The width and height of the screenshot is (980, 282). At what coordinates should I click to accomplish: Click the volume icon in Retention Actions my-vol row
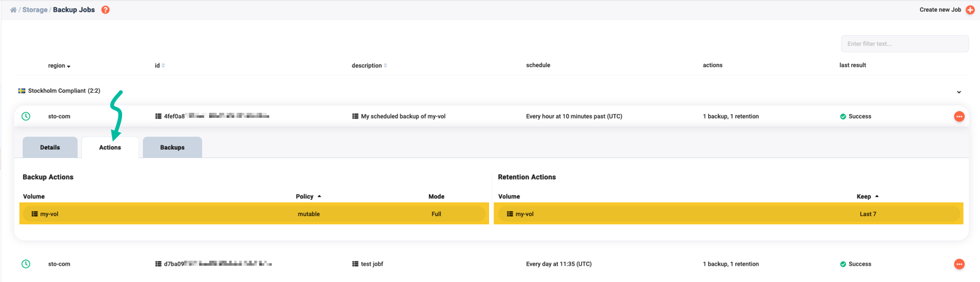tap(510, 214)
